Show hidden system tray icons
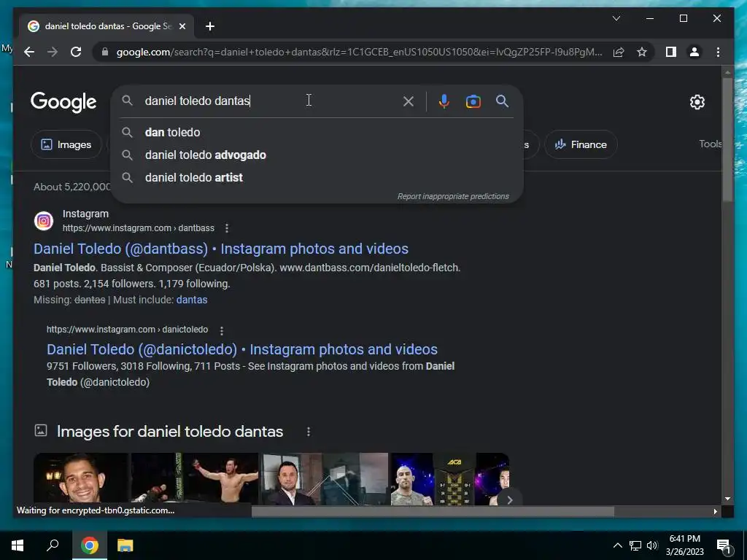The width and height of the screenshot is (747, 560). point(617,545)
